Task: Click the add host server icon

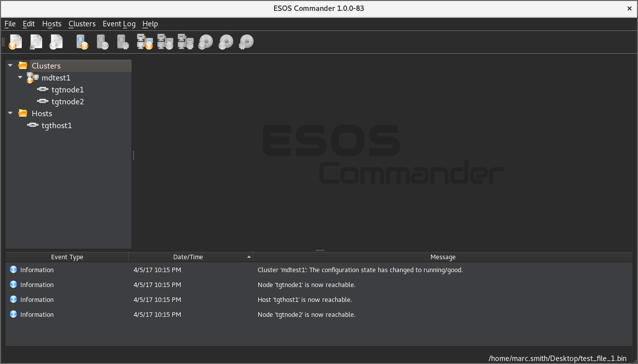Action: pyautogui.click(x=82, y=42)
